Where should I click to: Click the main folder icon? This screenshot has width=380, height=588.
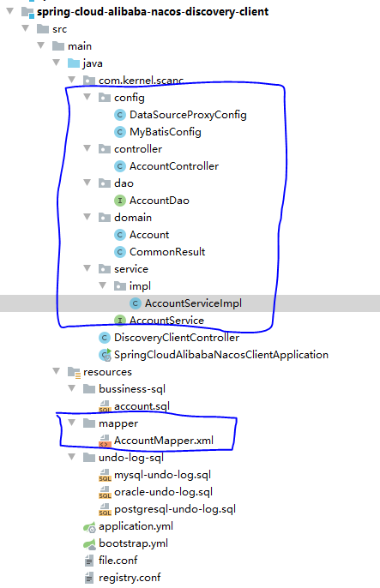point(58,46)
